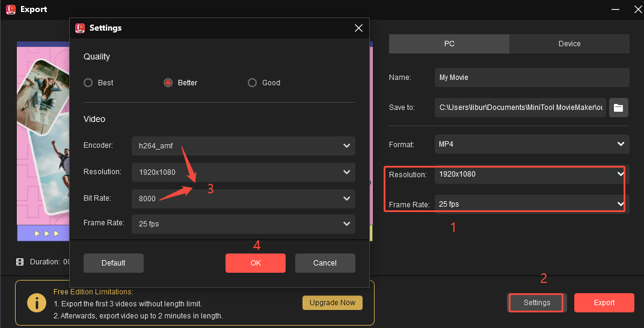The image size is (644, 328).
Task: Click the Free Edition Limitations heading
Action: (93, 292)
